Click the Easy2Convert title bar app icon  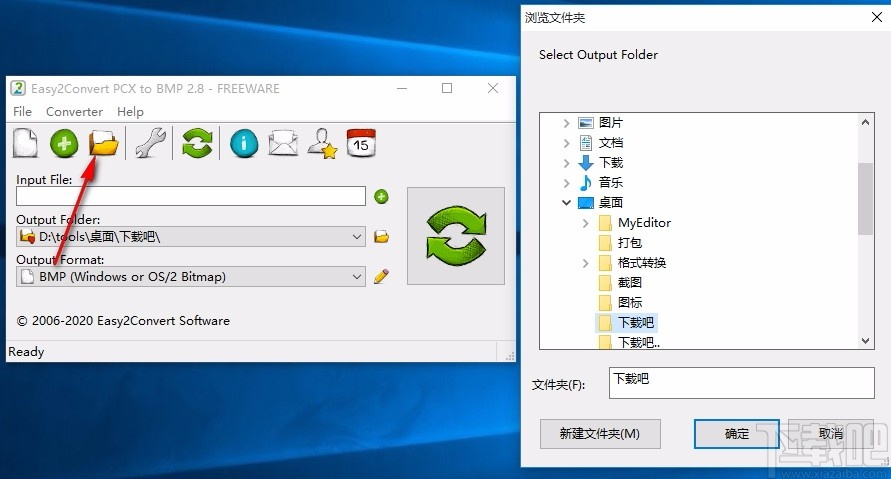18,88
